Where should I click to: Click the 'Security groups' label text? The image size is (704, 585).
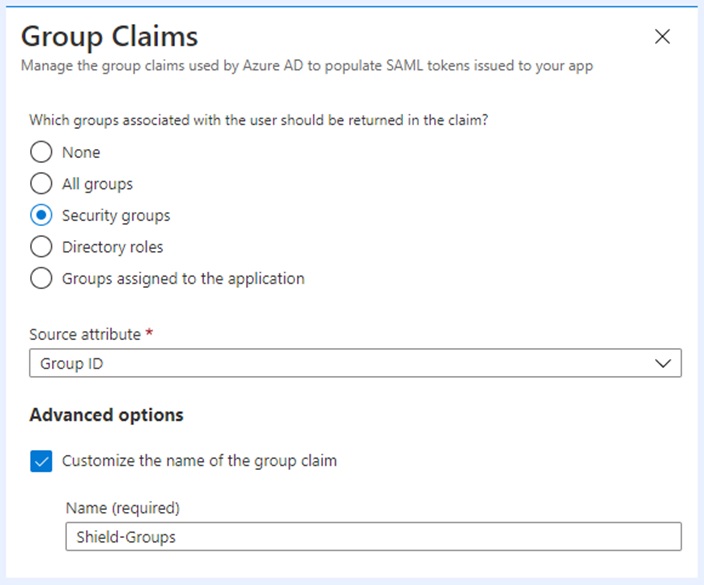116,215
